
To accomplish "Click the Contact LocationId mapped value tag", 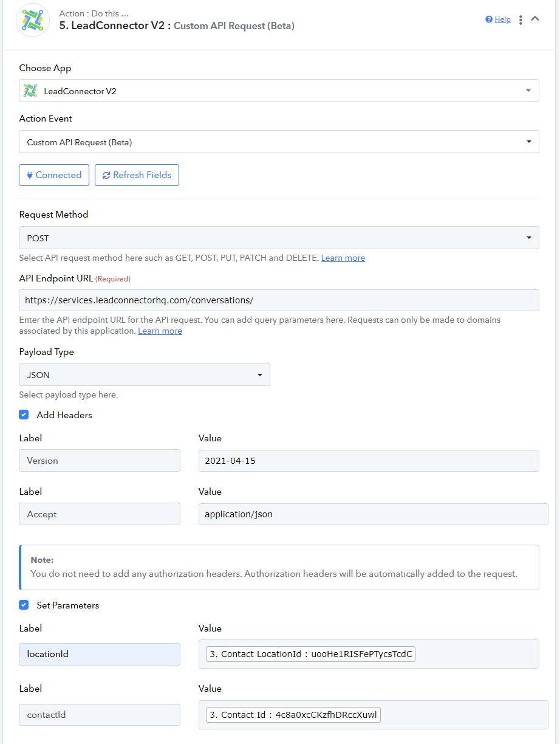I will click(310, 654).
